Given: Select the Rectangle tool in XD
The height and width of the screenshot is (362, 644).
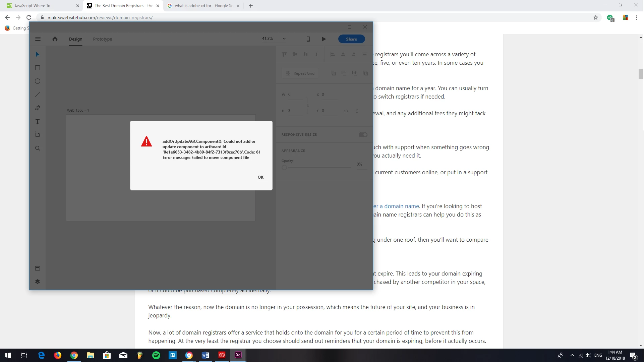Looking at the screenshot, I should pyautogui.click(x=38, y=68).
